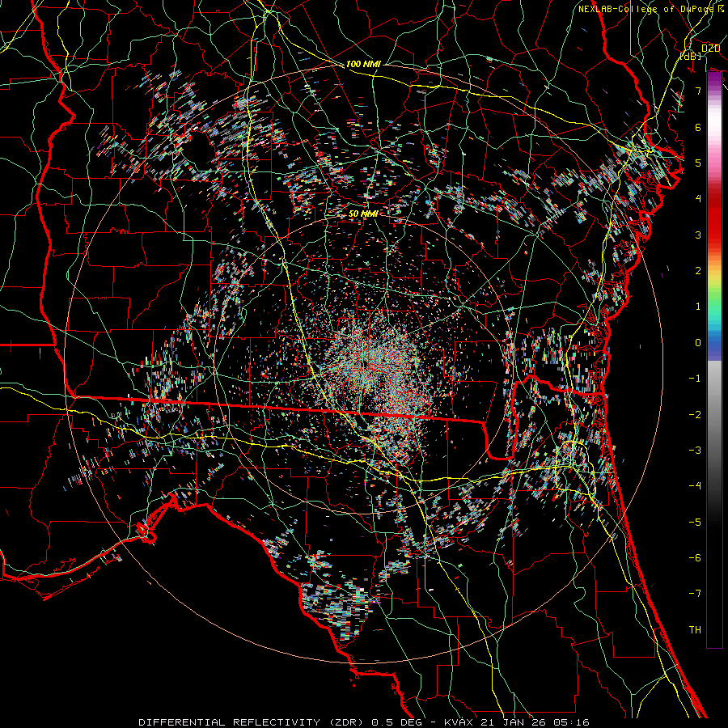The height and width of the screenshot is (728, 728).
Task: Click the -3 value on the scale
Action: [695, 451]
